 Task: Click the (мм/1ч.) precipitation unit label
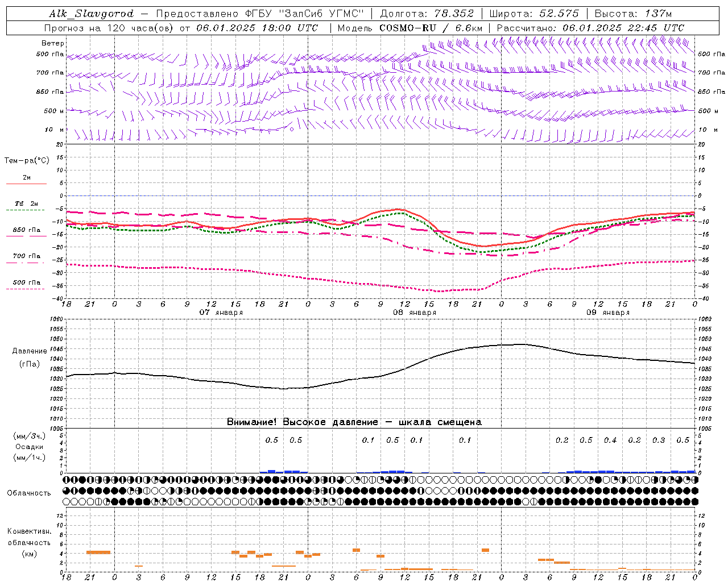click(30, 458)
